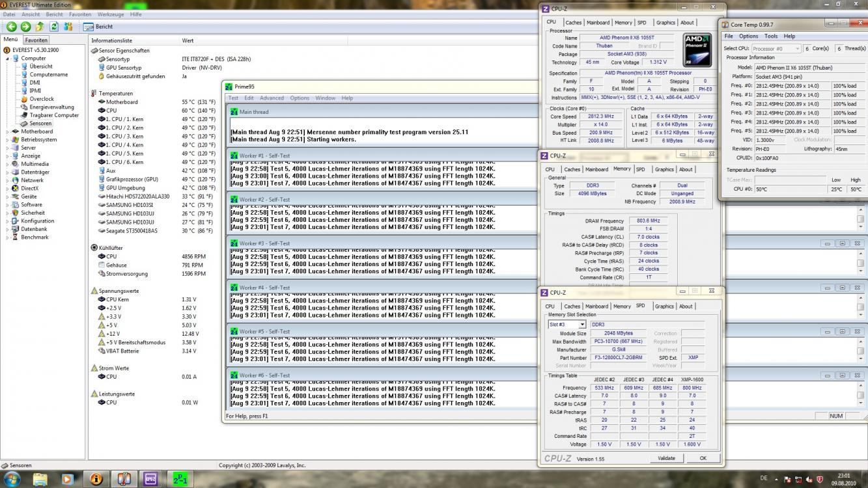
Task: Open Prime95 Test menu
Action: pyautogui.click(x=233, y=98)
